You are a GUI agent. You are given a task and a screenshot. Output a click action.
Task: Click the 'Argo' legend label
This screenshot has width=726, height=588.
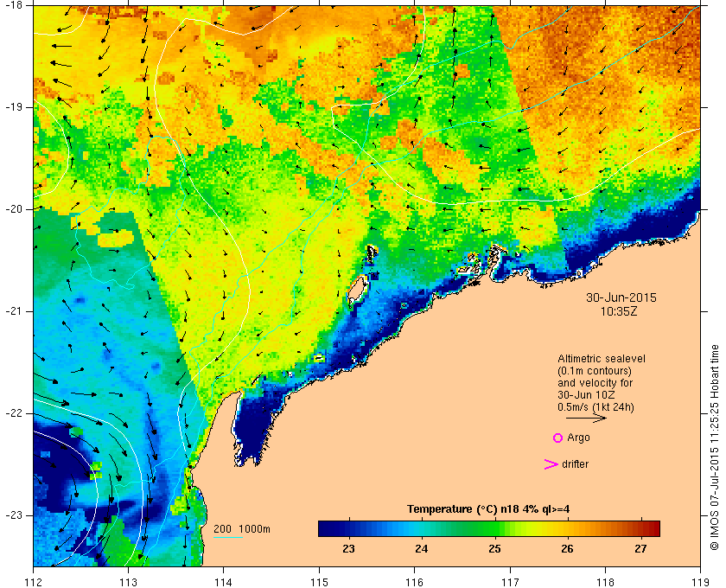point(578,438)
